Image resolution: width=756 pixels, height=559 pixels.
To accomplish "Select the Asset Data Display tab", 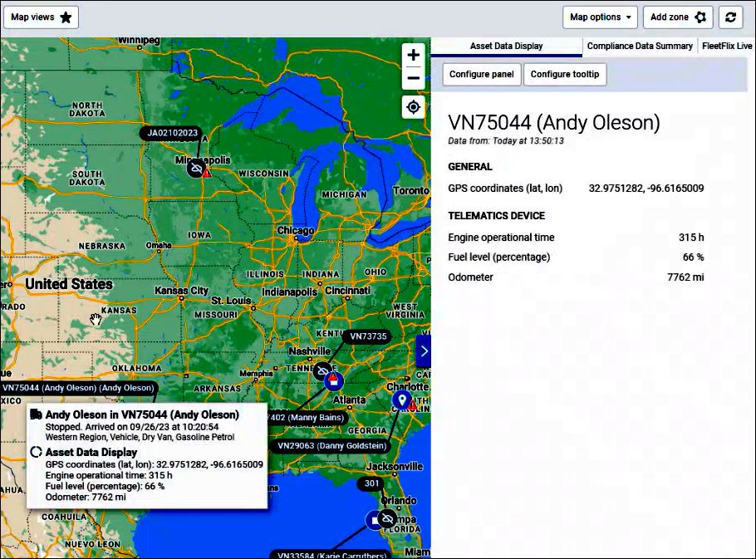I will (506, 47).
